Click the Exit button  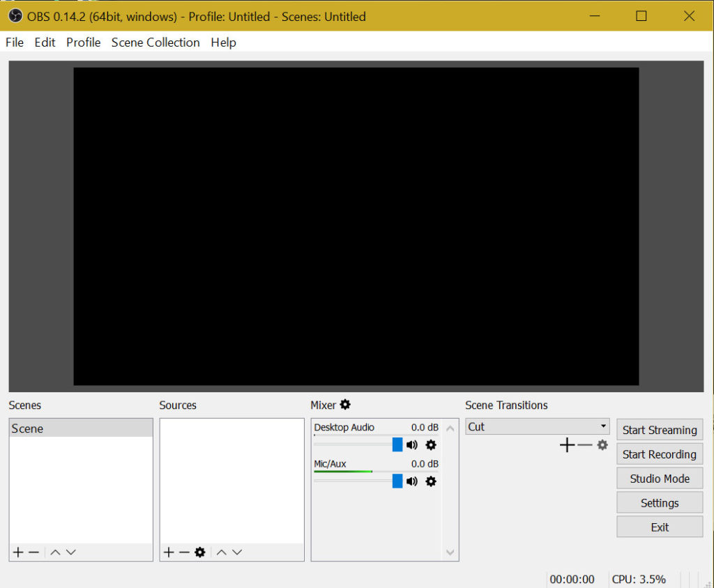(x=660, y=527)
